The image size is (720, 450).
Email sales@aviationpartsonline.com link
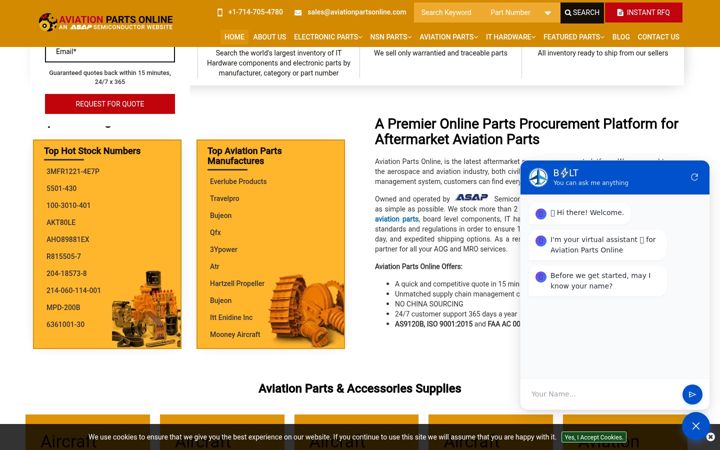point(357,12)
